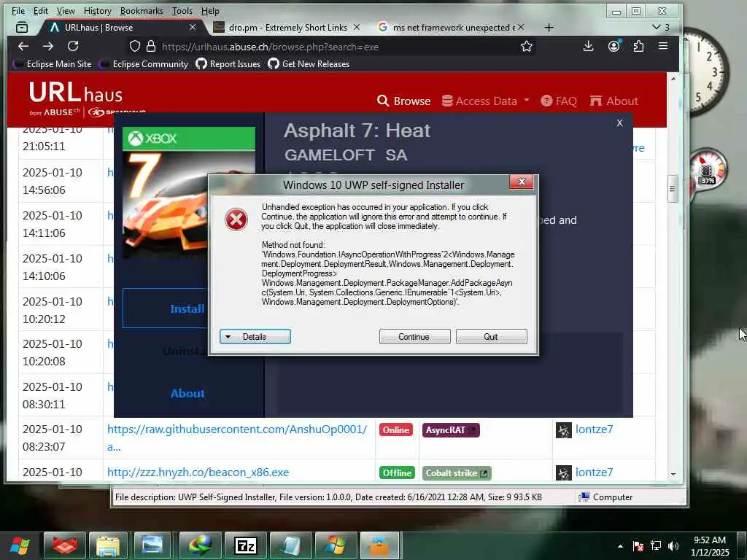This screenshot has width=747, height=560.
Task: Open the Bookmarks menu
Action: (x=142, y=10)
